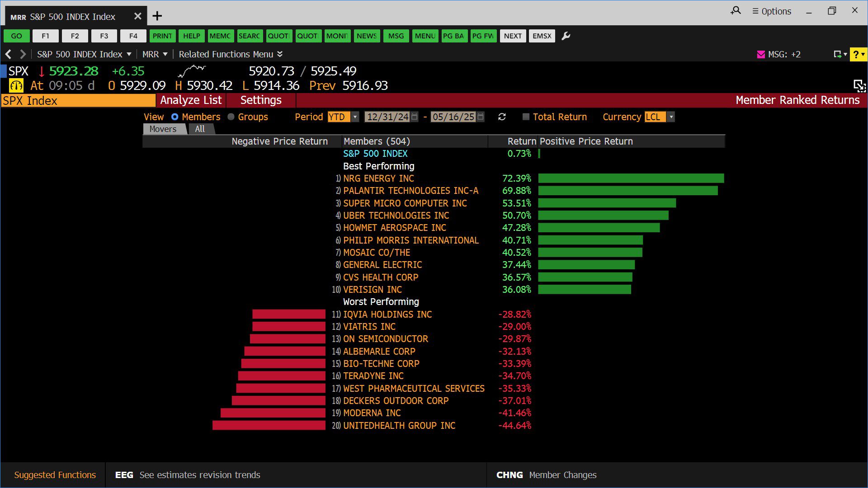868x488 pixels.
Task: Select the Groups view radio button
Action: click(x=231, y=117)
